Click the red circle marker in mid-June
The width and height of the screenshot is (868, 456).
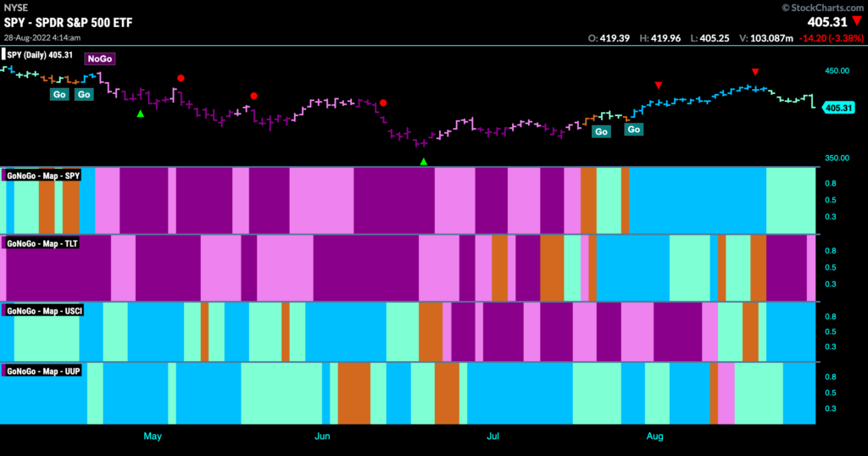(383, 103)
